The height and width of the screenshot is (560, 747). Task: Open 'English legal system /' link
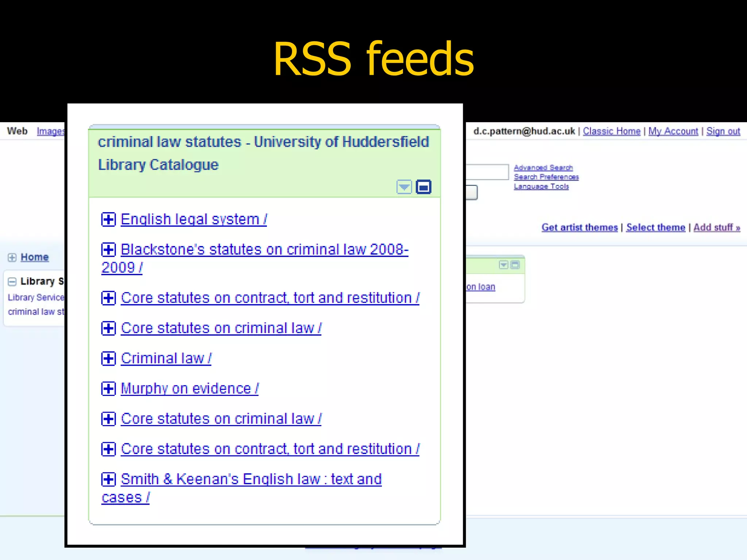[194, 219]
